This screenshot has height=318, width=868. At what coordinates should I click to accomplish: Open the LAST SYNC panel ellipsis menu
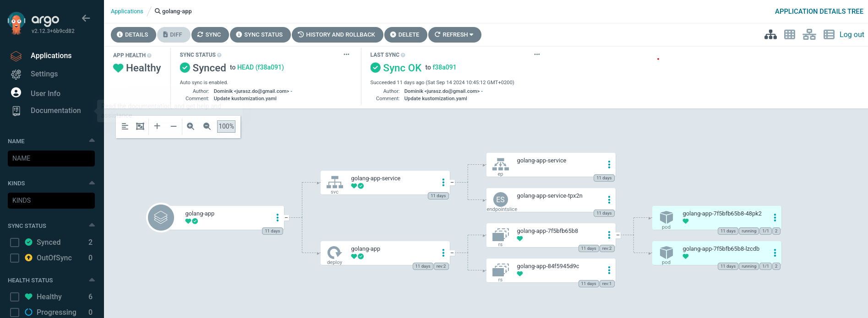coord(537,54)
